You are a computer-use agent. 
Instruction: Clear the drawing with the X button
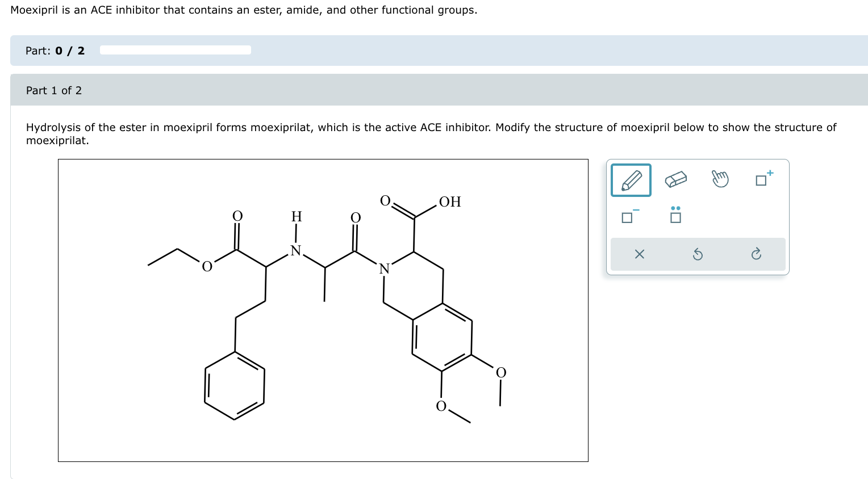point(639,254)
